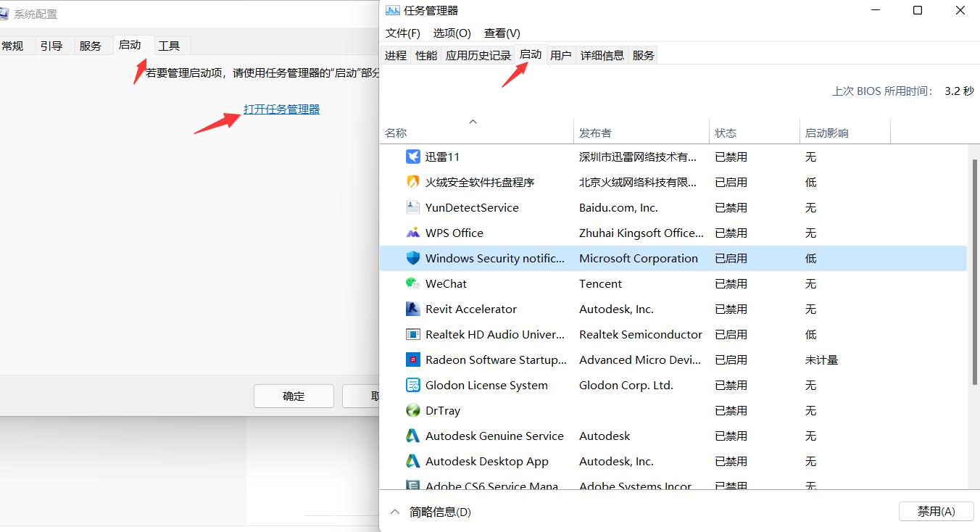The height and width of the screenshot is (532, 980).
Task: Click the Realtek HD Audio icon
Action: (x=413, y=334)
